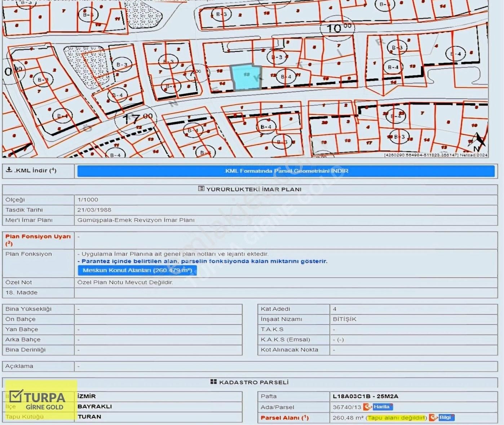This screenshot has height=425, width=504.
Task: Click Özel Plan Notu Mevcut Değildir text
Action: [x=125, y=282]
